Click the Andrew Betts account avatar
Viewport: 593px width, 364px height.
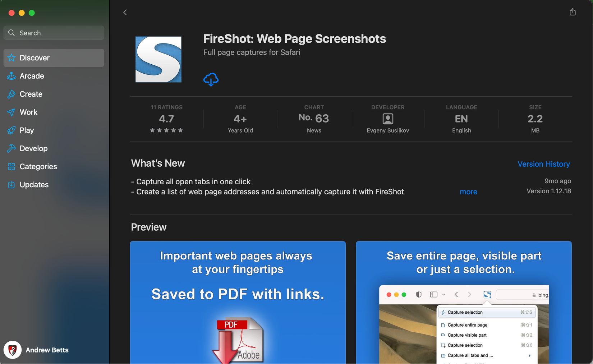tap(12, 350)
